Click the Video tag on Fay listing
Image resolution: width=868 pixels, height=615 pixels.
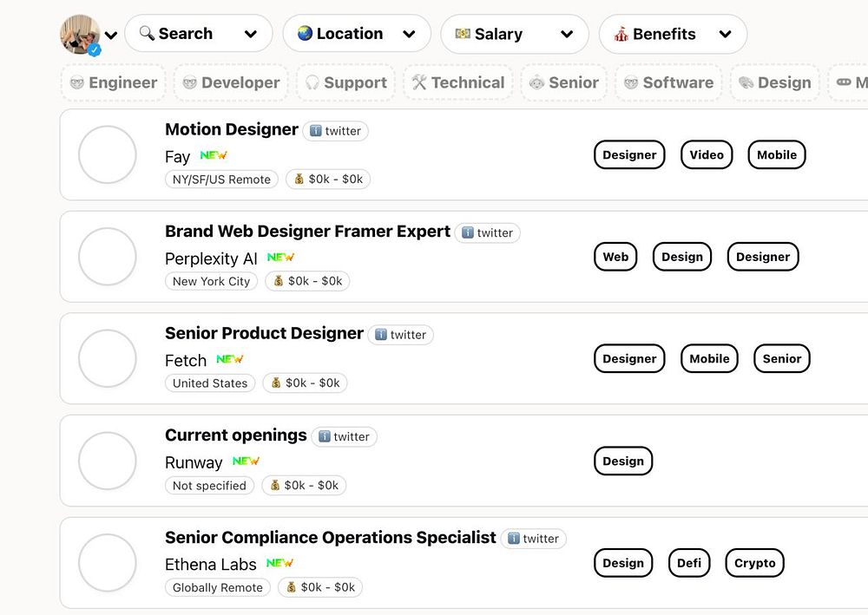707,155
